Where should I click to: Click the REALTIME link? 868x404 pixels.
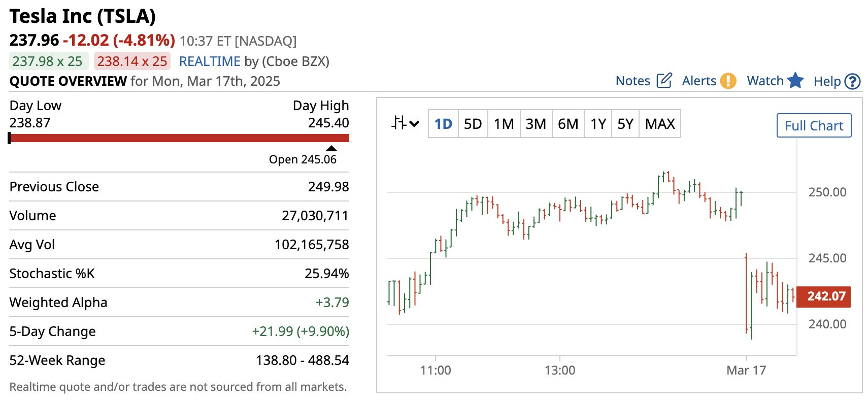(x=210, y=61)
